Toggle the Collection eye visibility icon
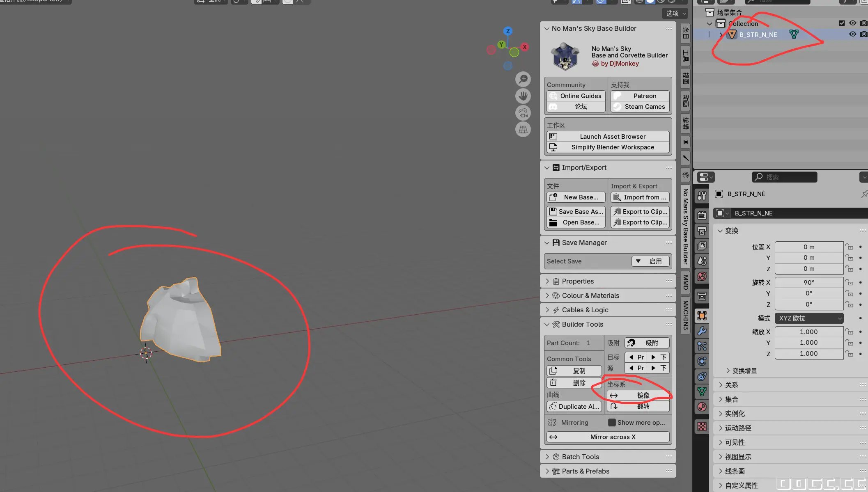The image size is (868, 492). click(852, 23)
